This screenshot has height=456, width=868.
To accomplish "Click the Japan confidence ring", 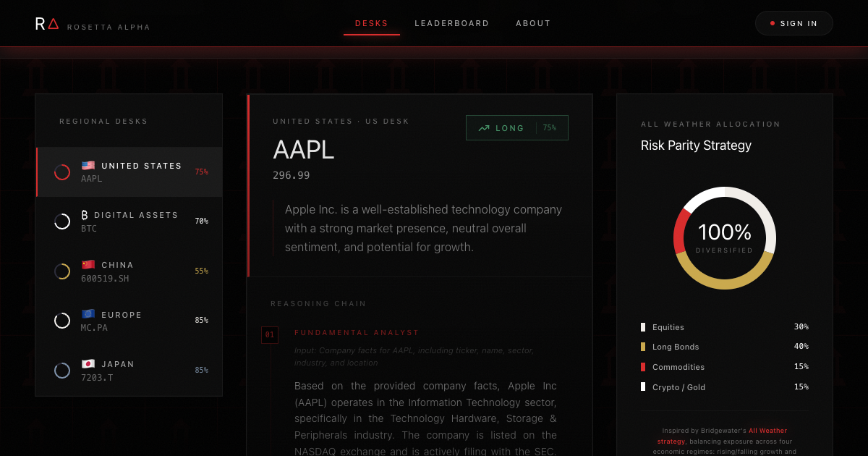I will [62, 371].
